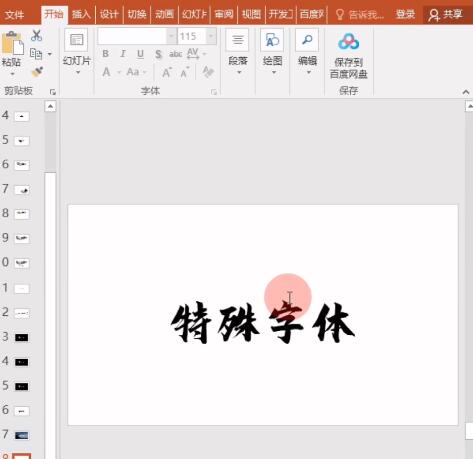Expand the font name dropdown list
This screenshot has height=459, width=473.
[172, 36]
